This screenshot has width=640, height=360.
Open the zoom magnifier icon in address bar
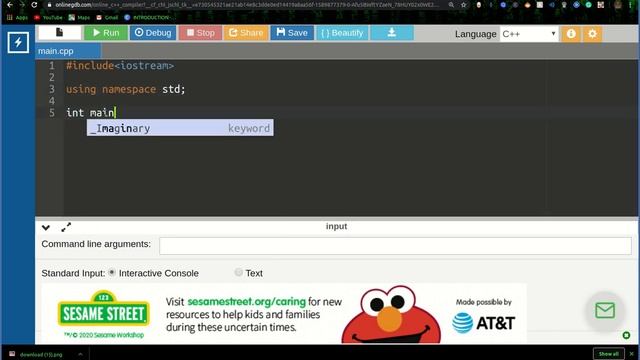(451, 5)
